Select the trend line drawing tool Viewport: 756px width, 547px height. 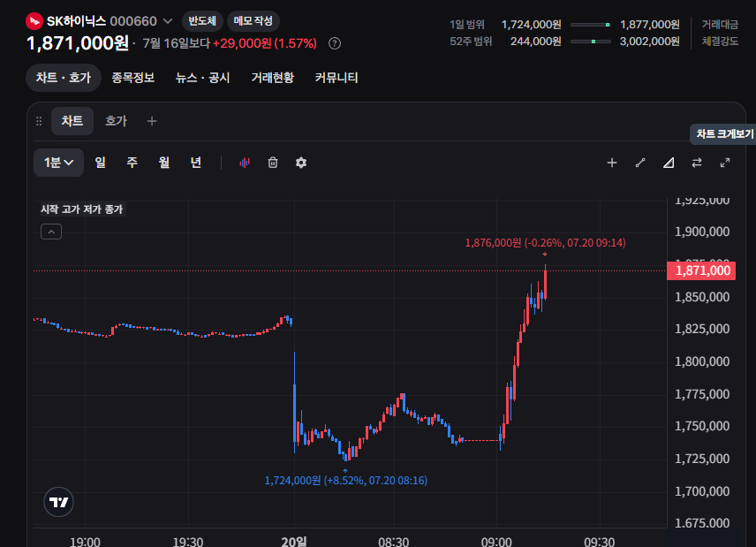pos(640,163)
